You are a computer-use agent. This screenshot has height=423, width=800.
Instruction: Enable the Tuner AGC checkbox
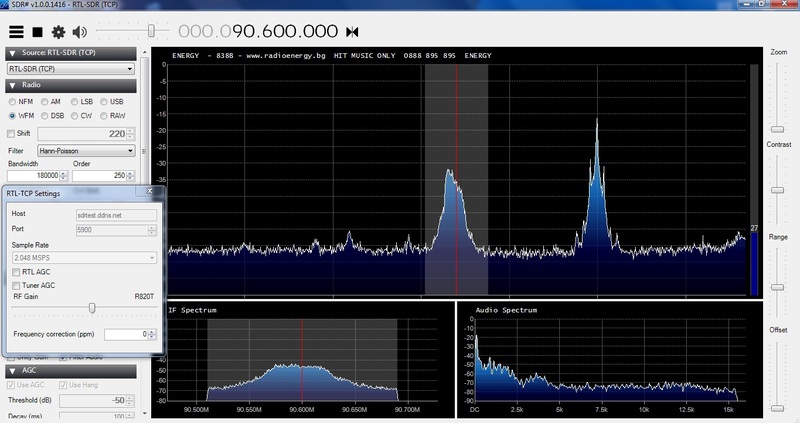[16, 286]
